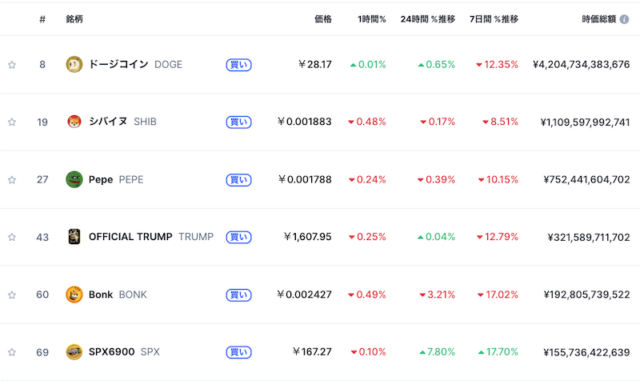The width and height of the screenshot is (640, 381).
Task: Sort by the 価格 column header
Action: click(x=323, y=19)
